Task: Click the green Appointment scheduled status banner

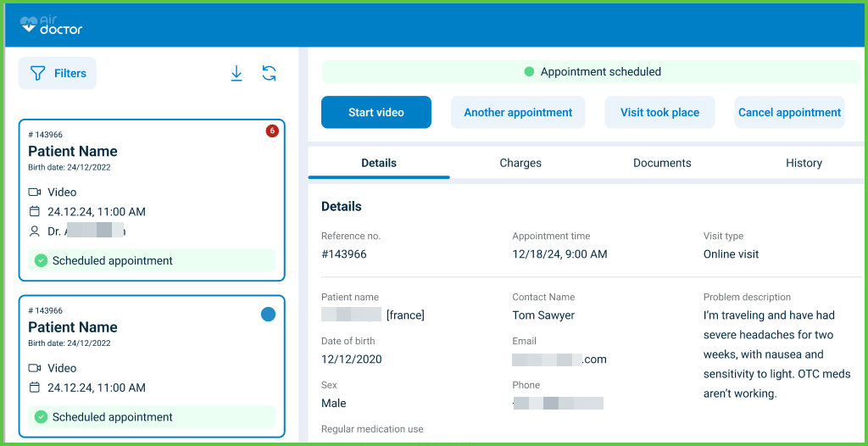Action: [x=592, y=72]
